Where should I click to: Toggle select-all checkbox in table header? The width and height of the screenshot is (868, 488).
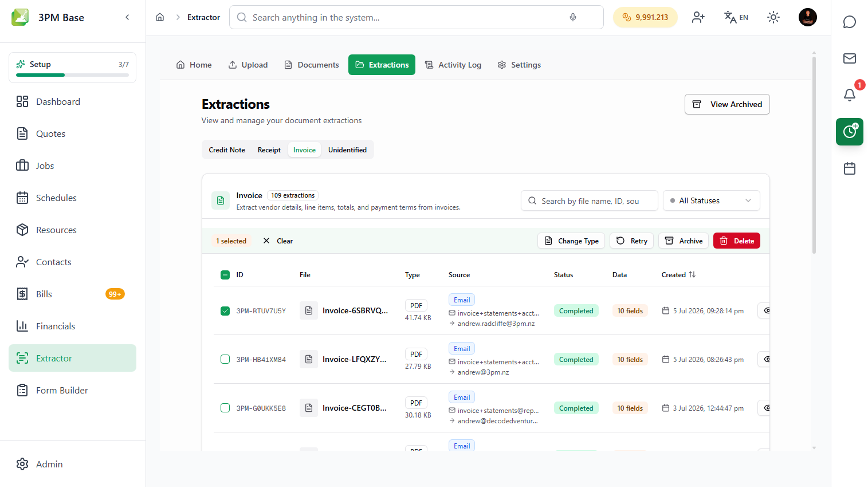pyautogui.click(x=225, y=275)
